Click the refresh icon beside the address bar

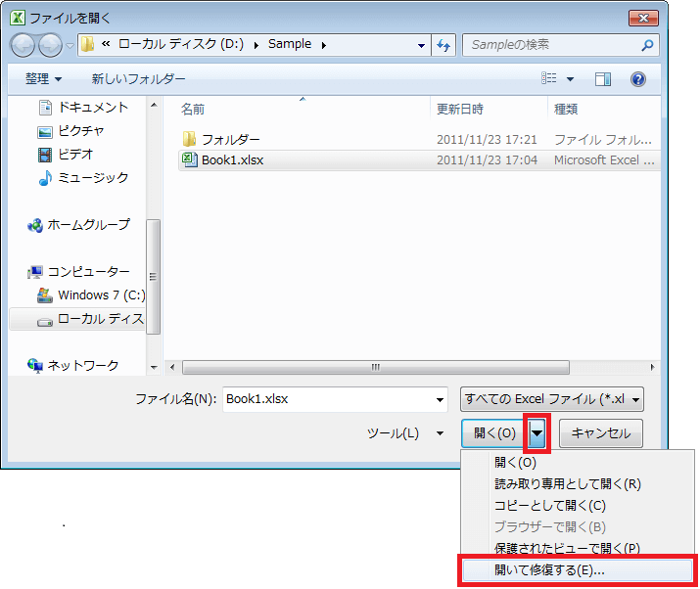coord(443,45)
